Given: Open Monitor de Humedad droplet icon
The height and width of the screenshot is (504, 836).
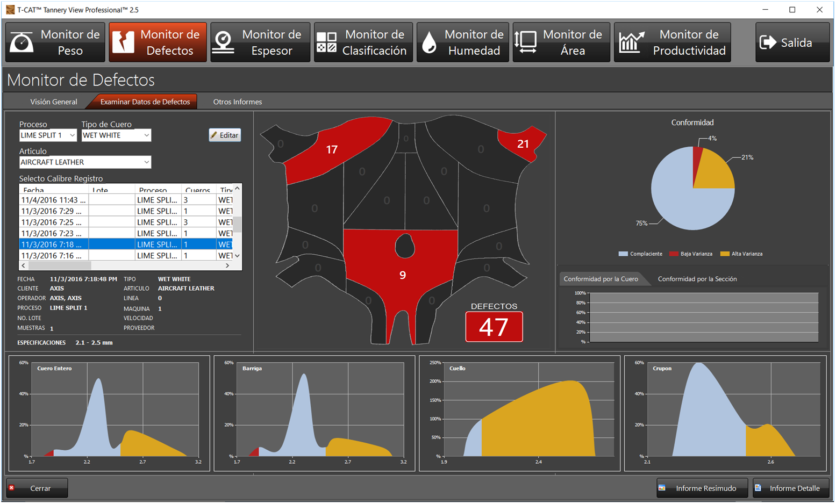Looking at the screenshot, I should coord(429,42).
